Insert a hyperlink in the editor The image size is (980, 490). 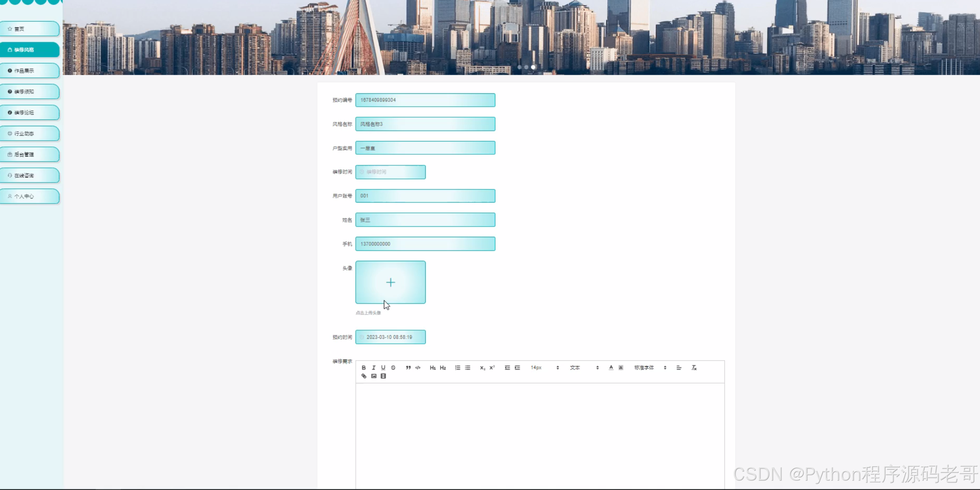(364, 376)
